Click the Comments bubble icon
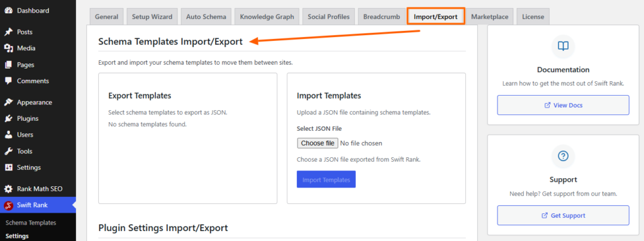Viewport: 644px width, 241px height. pyautogui.click(x=8, y=81)
